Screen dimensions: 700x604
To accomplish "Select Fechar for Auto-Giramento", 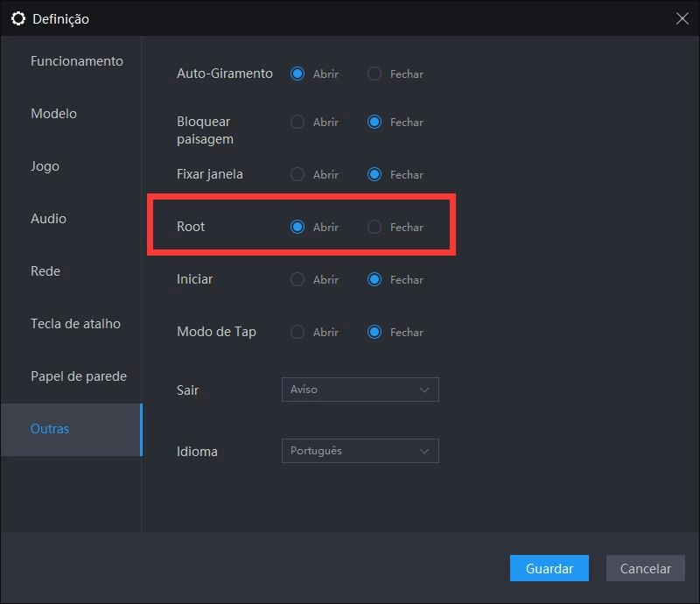I will [x=375, y=74].
